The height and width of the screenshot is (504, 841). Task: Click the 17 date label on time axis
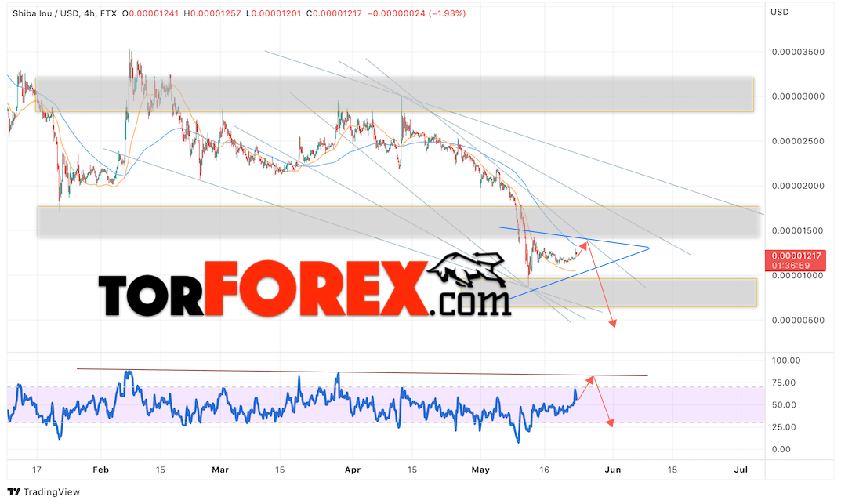[x=37, y=470]
